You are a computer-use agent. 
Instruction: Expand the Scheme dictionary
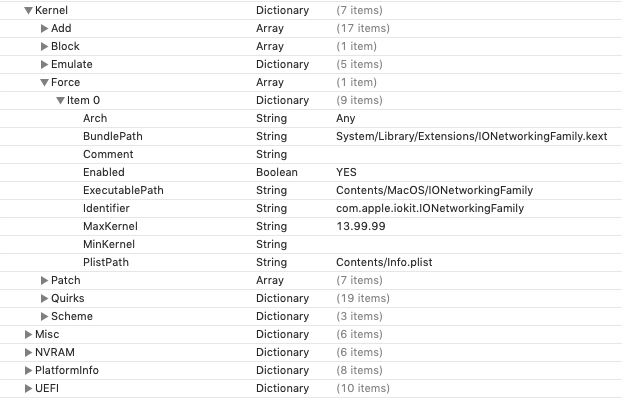(44, 317)
